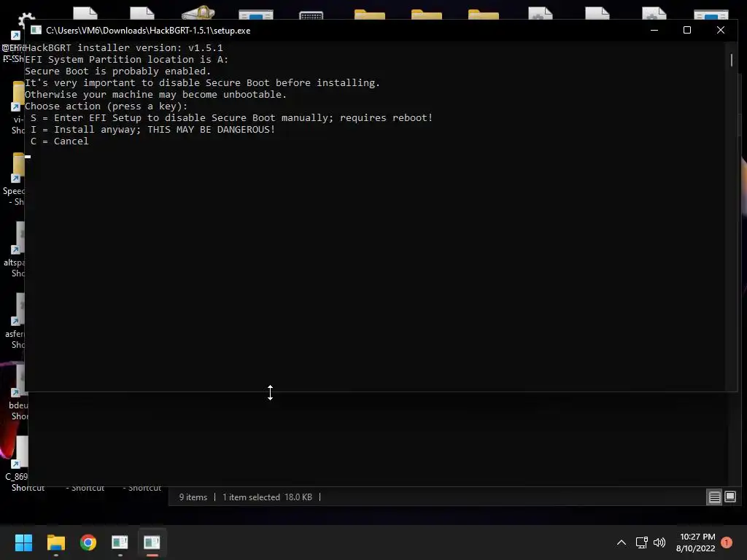The width and height of the screenshot is (747, 560).
Task: Click 'Secure Boot is probably enabled.' line
Action: point(117,71)
